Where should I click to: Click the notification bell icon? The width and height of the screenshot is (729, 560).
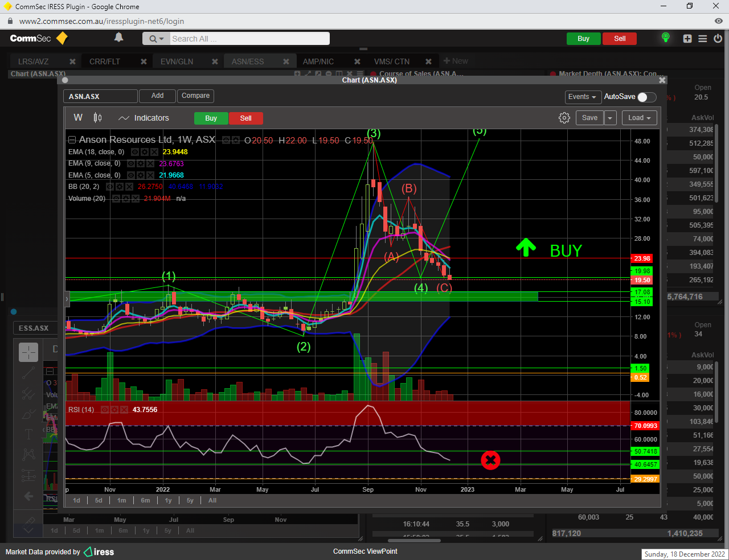point(118,38)
